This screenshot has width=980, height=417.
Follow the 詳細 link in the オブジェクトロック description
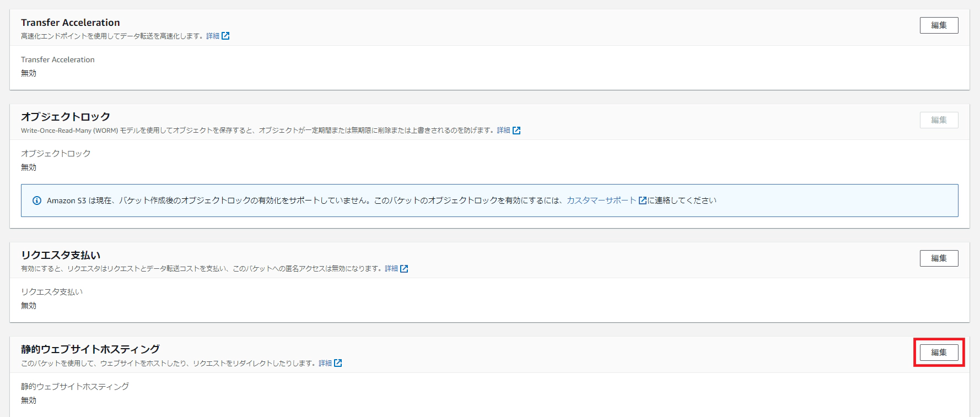pos(503,131)
